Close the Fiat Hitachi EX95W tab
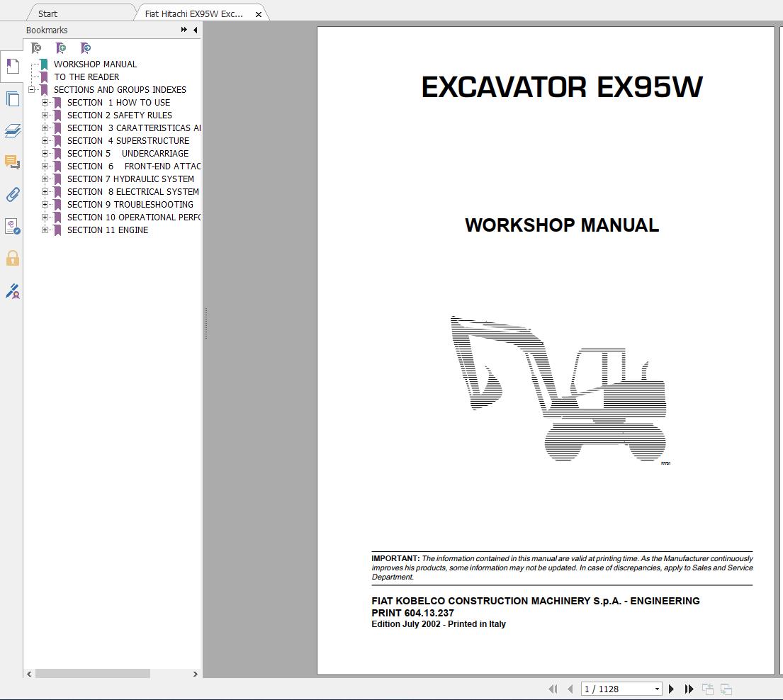This screenshot has width=783, height=700. [x=259, y=14]
